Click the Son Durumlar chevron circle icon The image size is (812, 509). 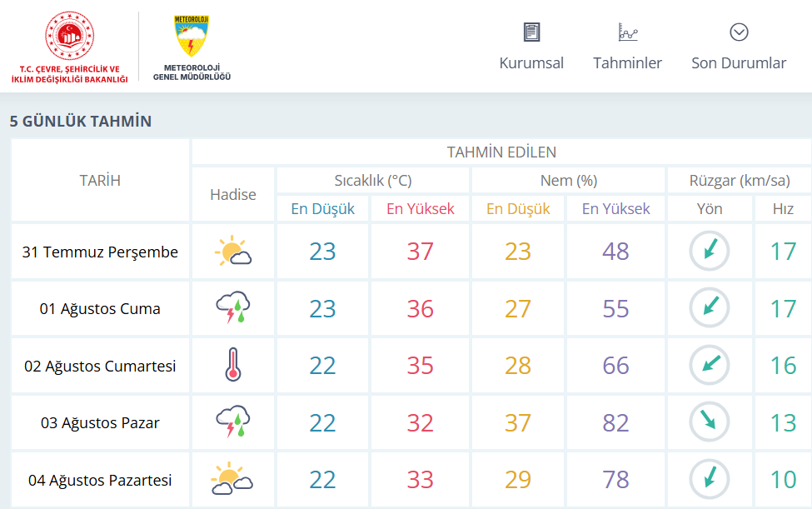click(739, 32)
